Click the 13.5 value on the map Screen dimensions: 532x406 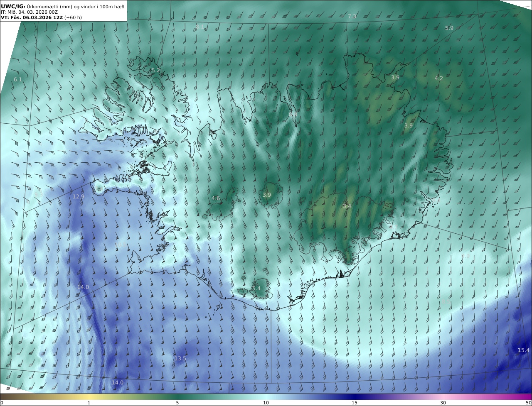[180, 358]
